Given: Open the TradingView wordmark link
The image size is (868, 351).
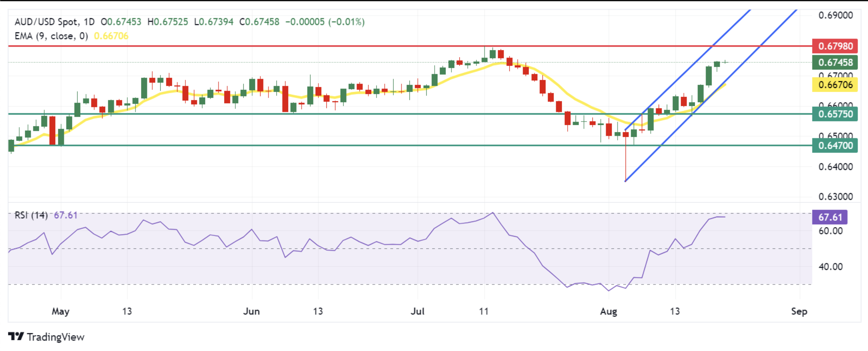Looking at the screenshot, I should (55, 337).
